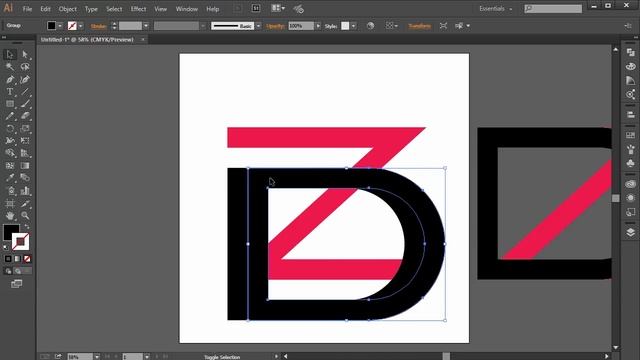Select the Free Transform tool
Viewport: 640px width, 360px height.
coord(25,141)
